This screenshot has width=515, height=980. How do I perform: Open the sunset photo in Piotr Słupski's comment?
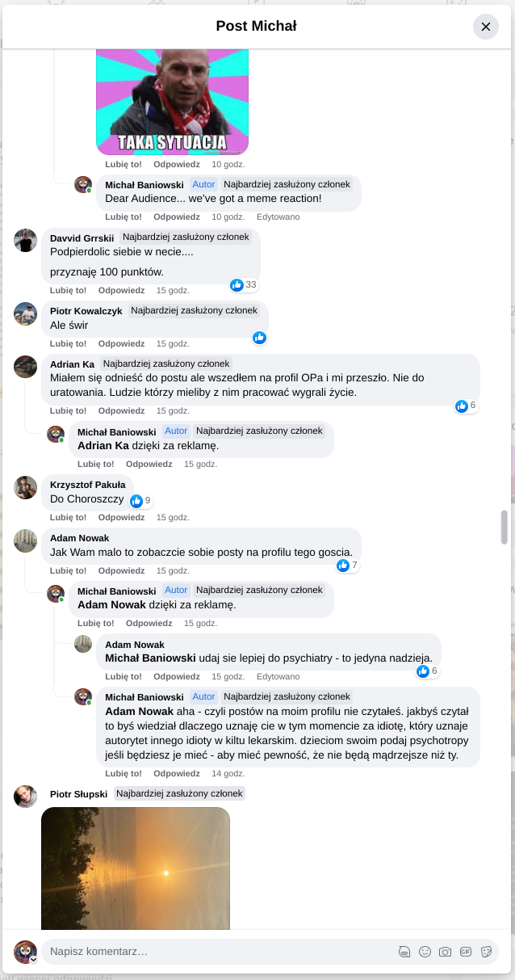[x=136, y=869]
